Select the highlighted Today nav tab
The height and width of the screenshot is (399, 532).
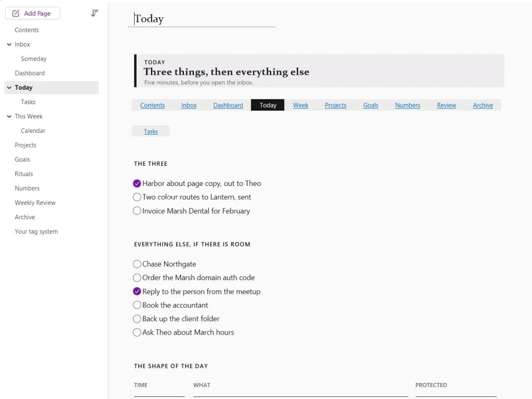click(268, 105)
